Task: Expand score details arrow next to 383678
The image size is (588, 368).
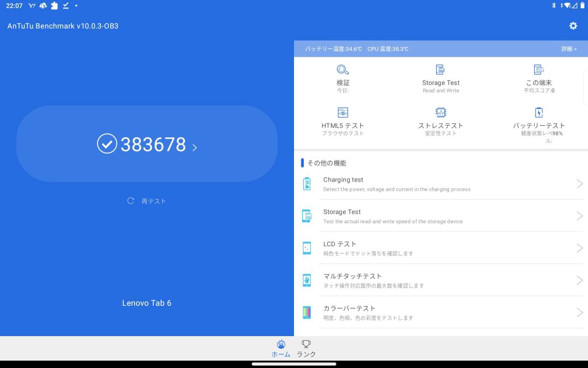Action: click(x=195, y=147)
